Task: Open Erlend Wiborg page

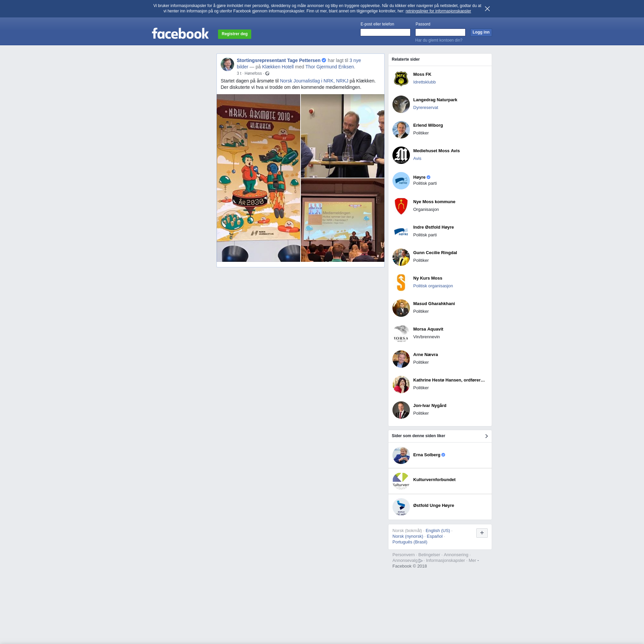Action: [428, 125]
